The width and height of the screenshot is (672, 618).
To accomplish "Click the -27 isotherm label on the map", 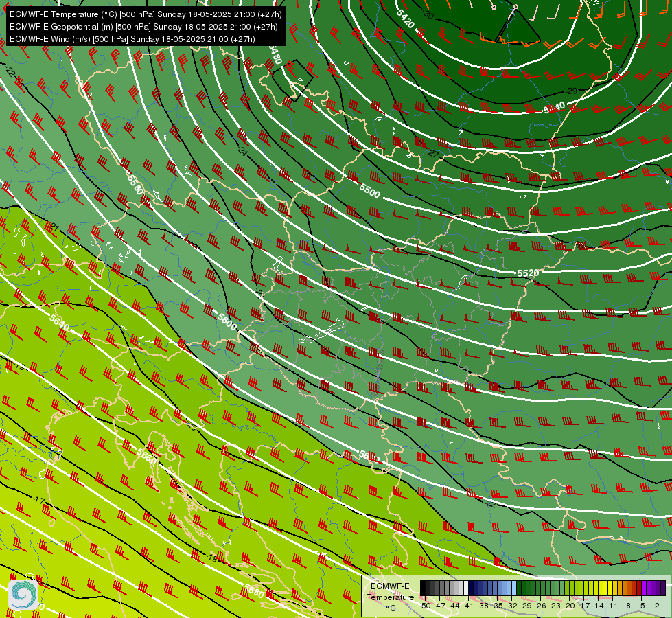I will pos(433,154).
